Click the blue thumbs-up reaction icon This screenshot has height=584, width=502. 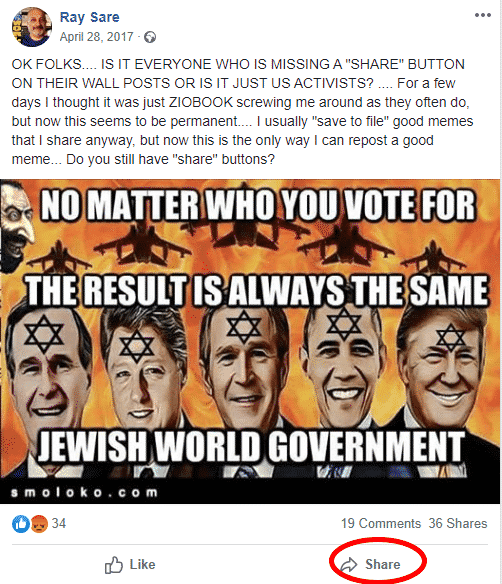tap(21, 524)
